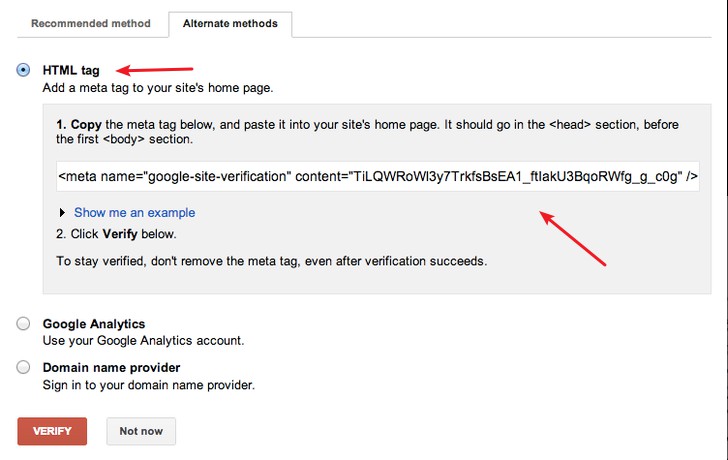Click the Not now button
This screenshot has height=460, width=728.
coord(141,431)
